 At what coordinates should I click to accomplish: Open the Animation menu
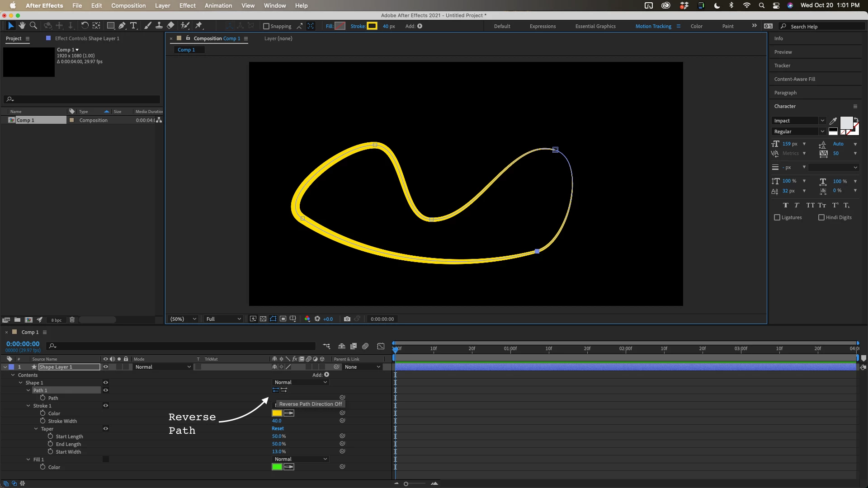pos(218,5)
